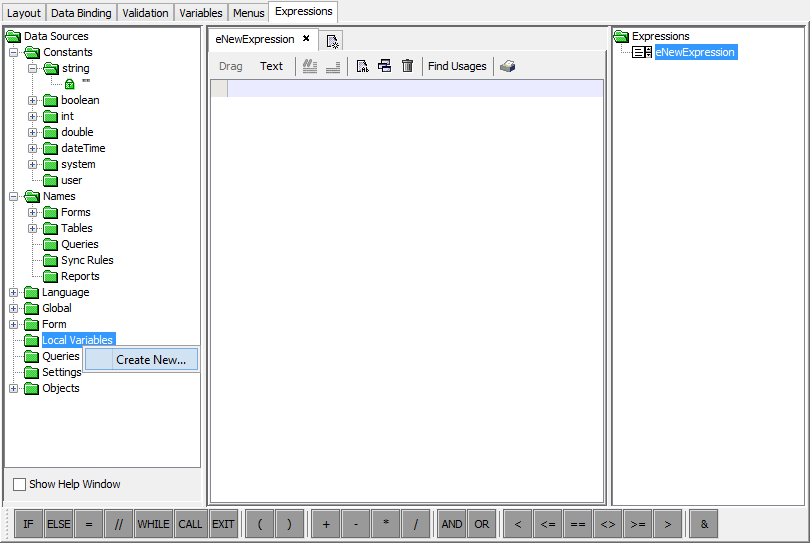Select eNewExpression in the Expressions tree
The height and width of the screenshot is (543, 810).
tap(695, 52)
